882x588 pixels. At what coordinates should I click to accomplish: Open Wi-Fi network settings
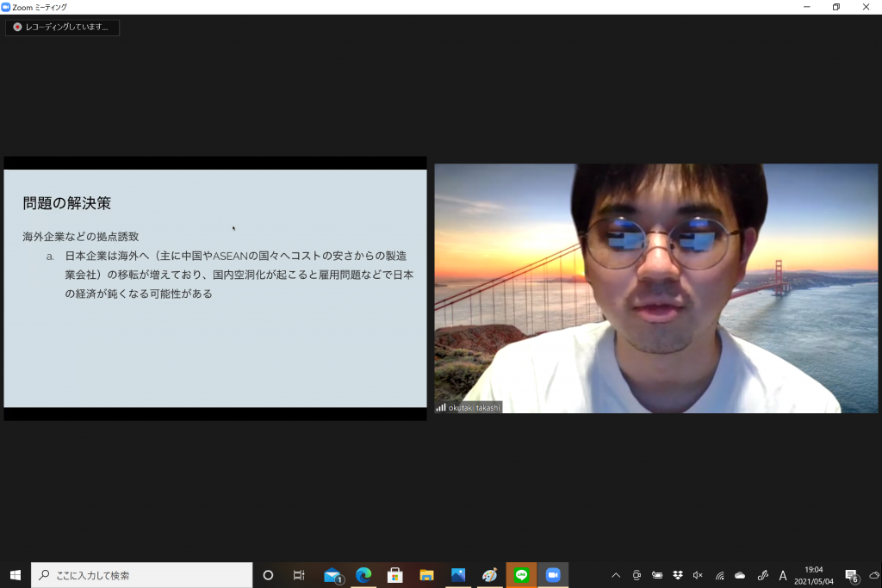click(x=719, y=575)
